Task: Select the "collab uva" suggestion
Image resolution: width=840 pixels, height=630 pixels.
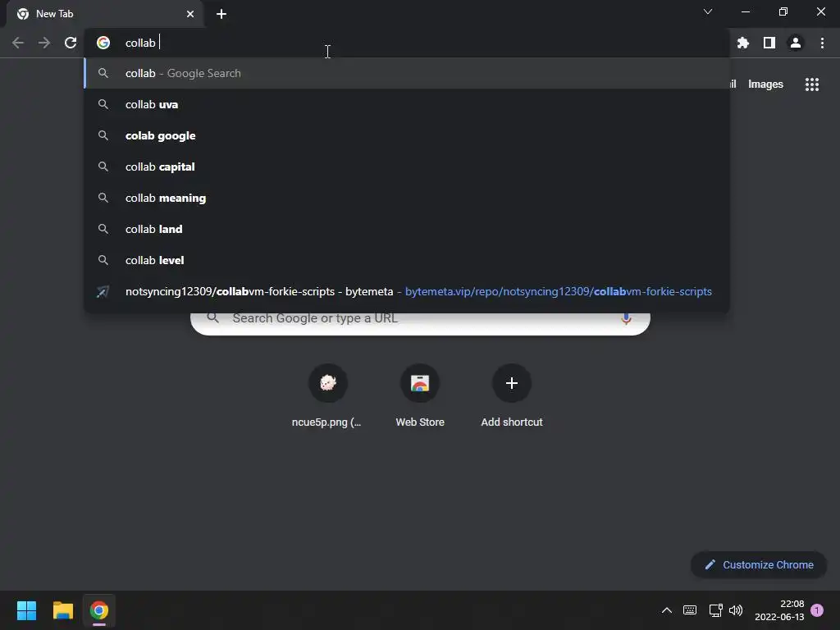Action: (407, 104)
